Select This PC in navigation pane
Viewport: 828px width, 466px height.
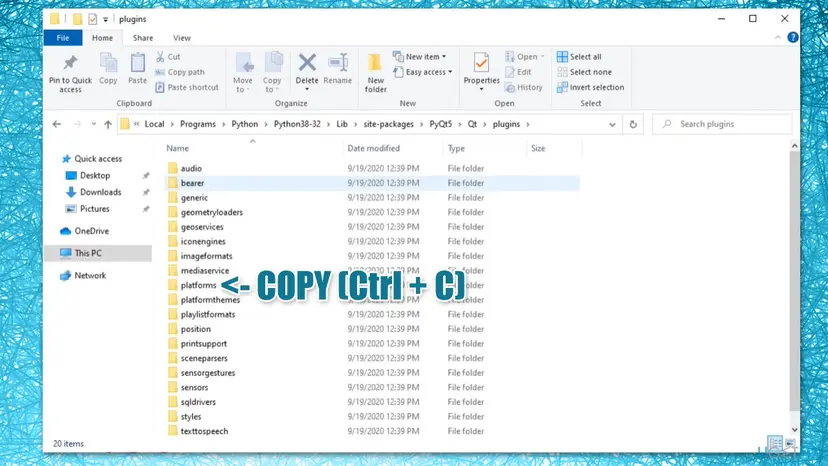coord(98,253)
